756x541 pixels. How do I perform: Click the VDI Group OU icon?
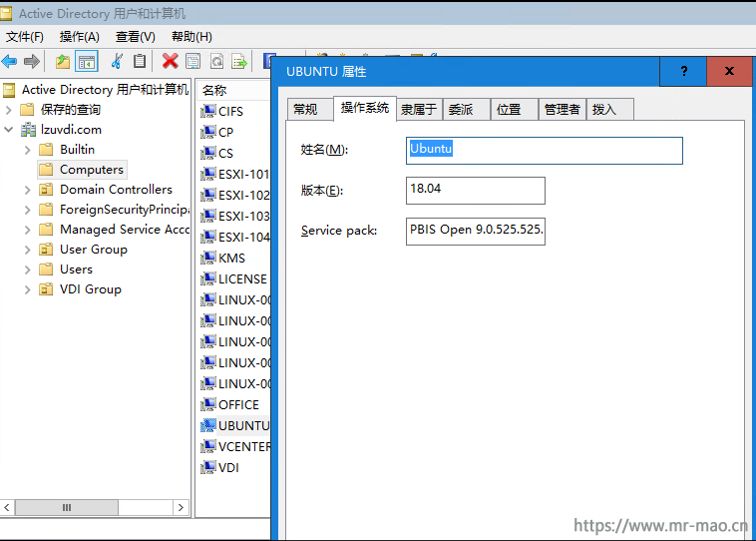pyautogui.click(x=46, y=289)
